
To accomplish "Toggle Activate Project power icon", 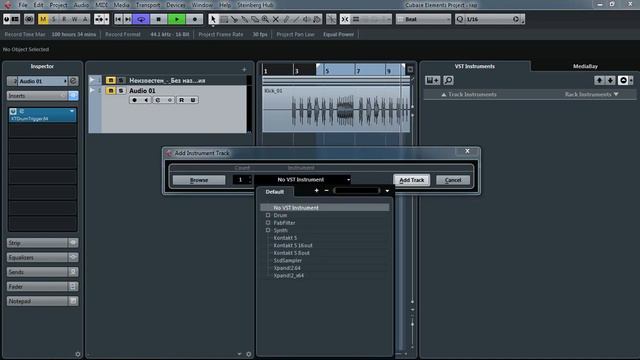I will 7,19.
